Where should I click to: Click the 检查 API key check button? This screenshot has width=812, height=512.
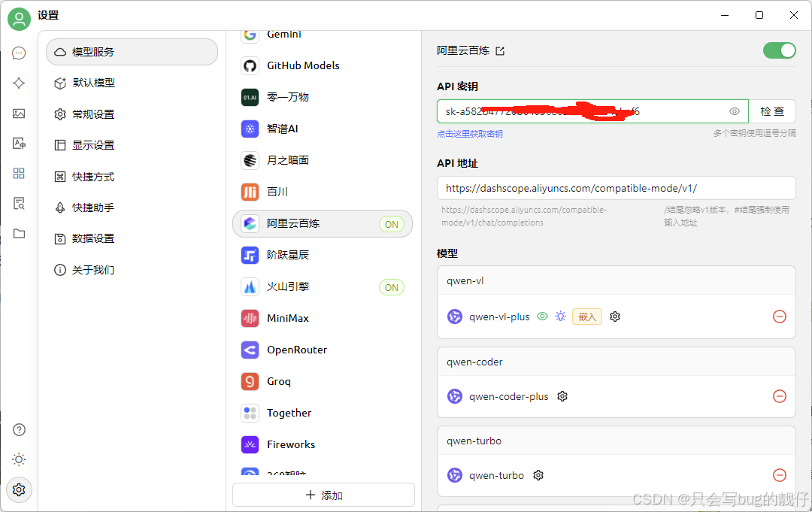click(x=772, y=111)
